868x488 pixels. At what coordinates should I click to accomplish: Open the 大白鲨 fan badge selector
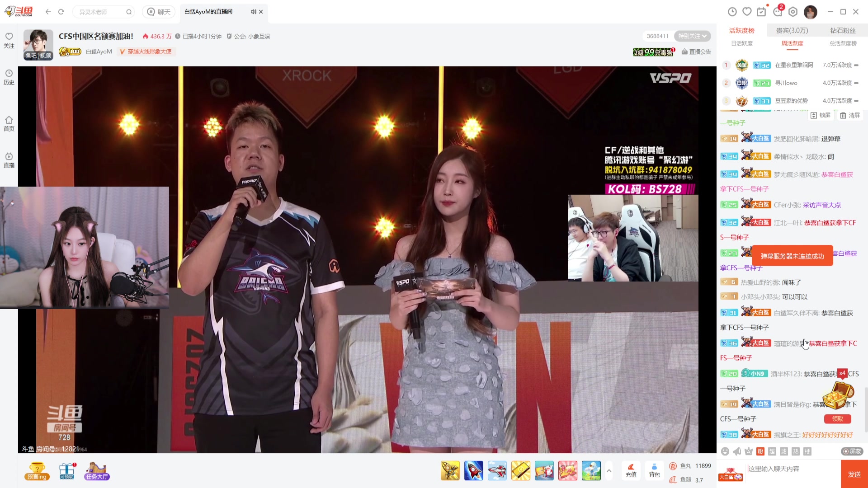(731, 475)
